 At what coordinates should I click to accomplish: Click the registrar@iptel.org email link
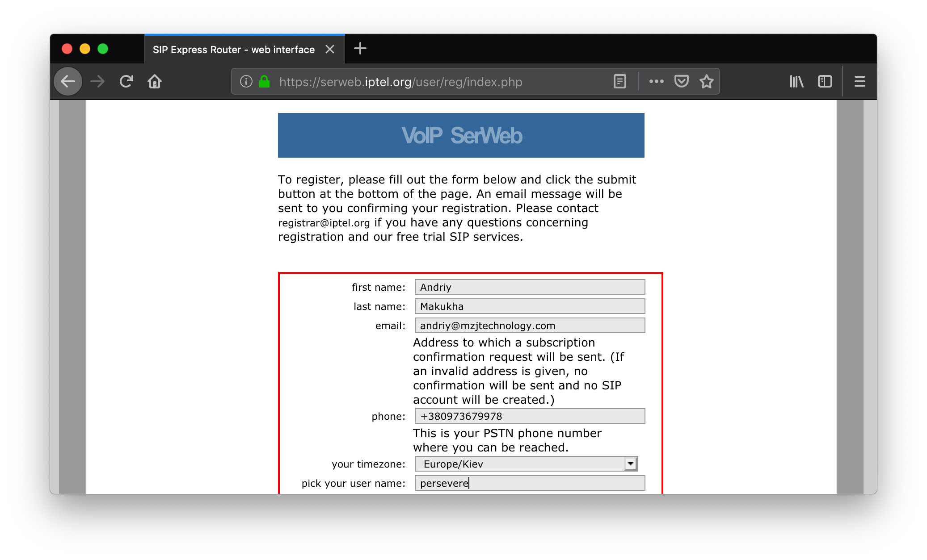point(324,223)
